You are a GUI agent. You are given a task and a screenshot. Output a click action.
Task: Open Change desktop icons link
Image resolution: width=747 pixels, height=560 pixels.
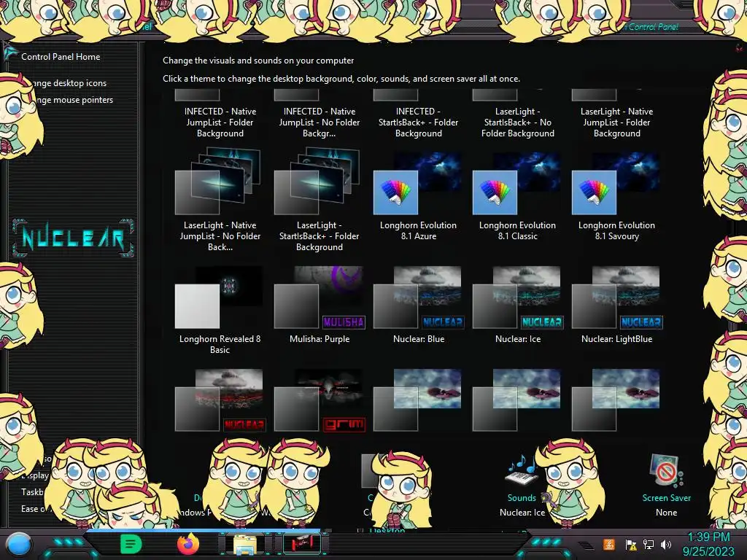[x=71, y=83]
